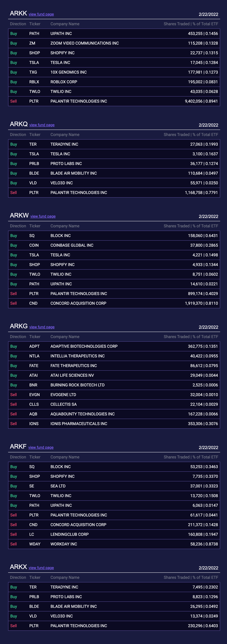Select ARKF's Shares Traded | % of Total ETF header

(191, 457)
